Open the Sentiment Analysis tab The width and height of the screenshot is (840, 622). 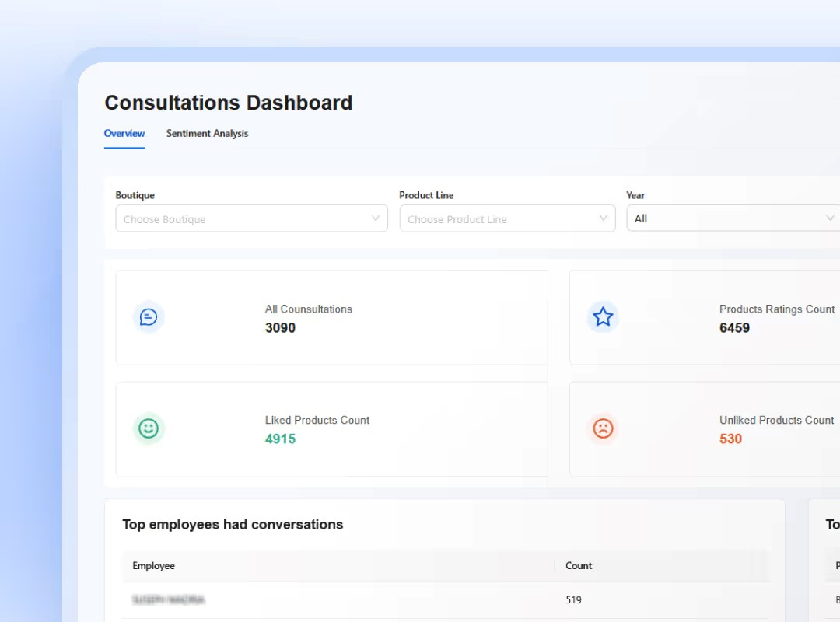(208, 134)
